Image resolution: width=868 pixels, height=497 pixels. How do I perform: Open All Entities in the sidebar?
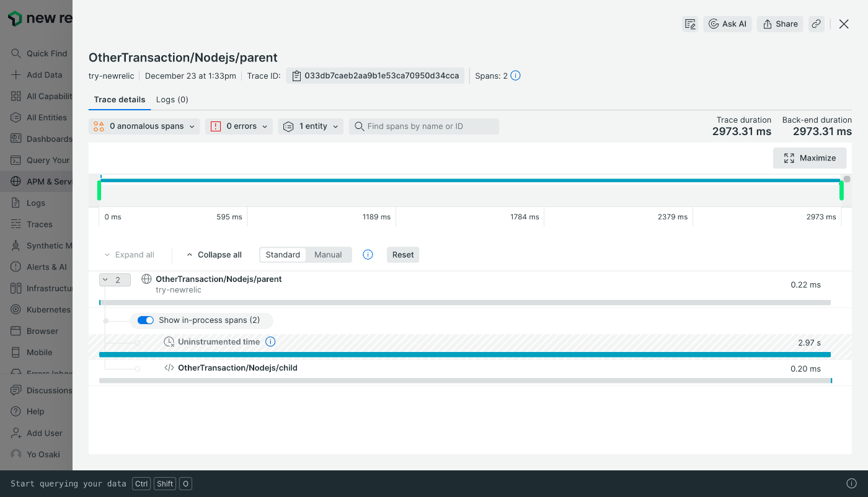(39, 117)
